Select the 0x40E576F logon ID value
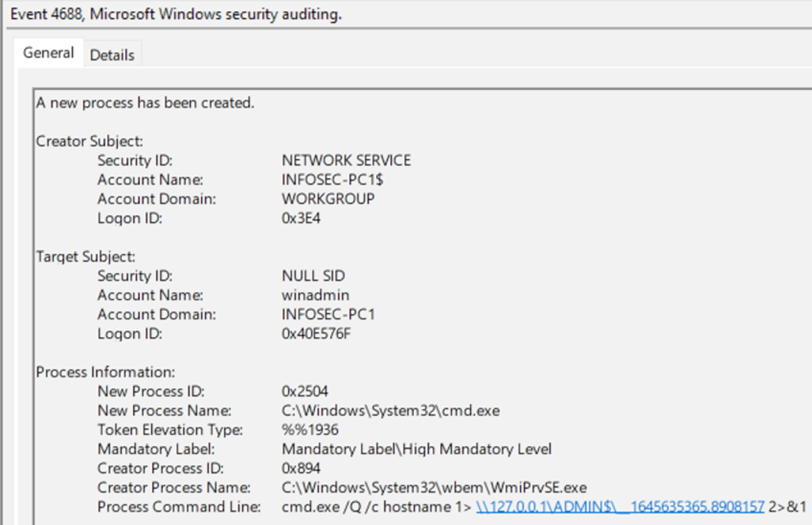The height and width of the screenshot is (525, 812). [x=316, y=334]
